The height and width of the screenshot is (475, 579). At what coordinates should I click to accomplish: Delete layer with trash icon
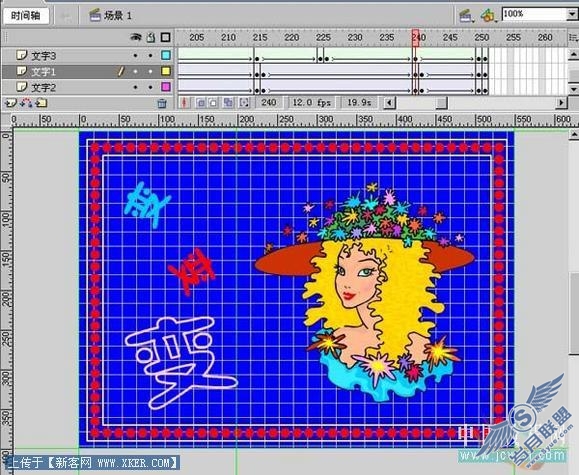[x=162, y=103]
